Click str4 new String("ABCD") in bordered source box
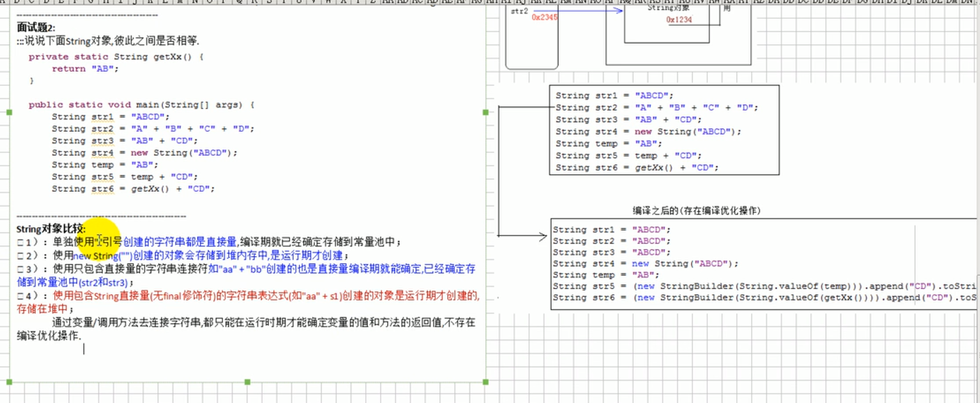 point(648,132)
